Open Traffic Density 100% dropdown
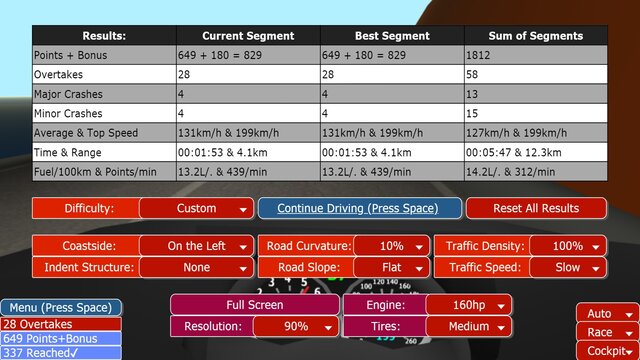The width and height of the screenshot is (640, 360). [x=568, y=246]
